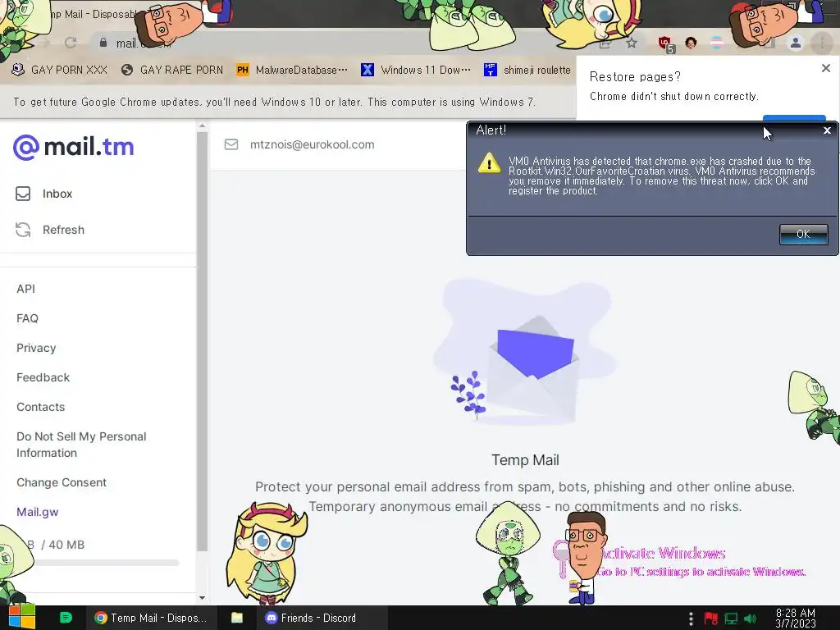Open the FAQ link in sidebar
The image size is (840, 630).
27,318
